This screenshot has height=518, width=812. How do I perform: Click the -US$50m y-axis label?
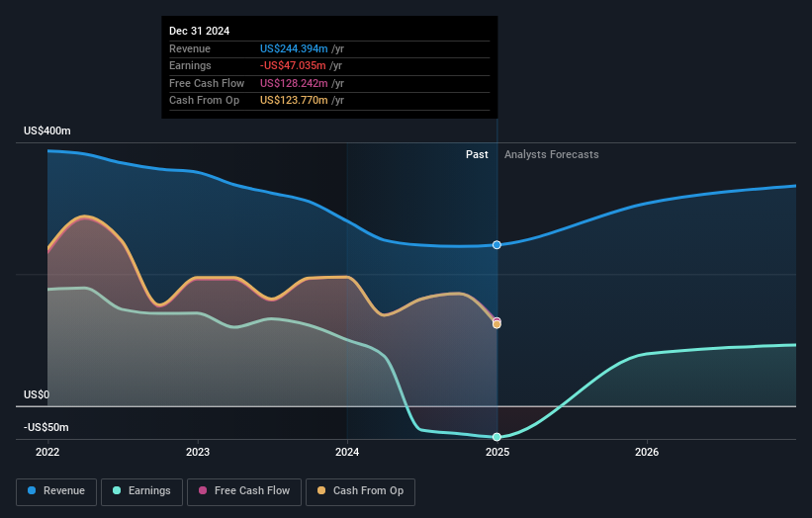[46, 427]
